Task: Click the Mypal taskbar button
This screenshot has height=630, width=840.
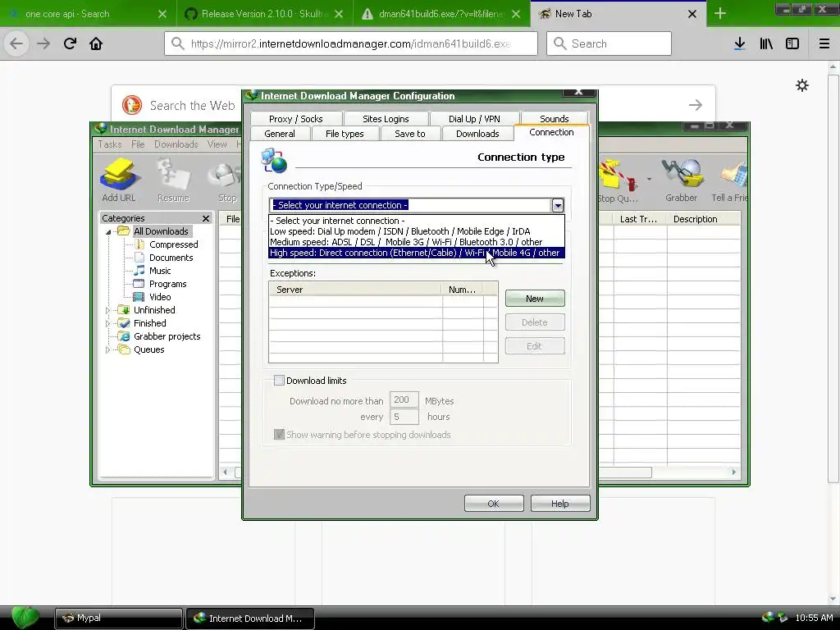Action: [x=119, y=619]
